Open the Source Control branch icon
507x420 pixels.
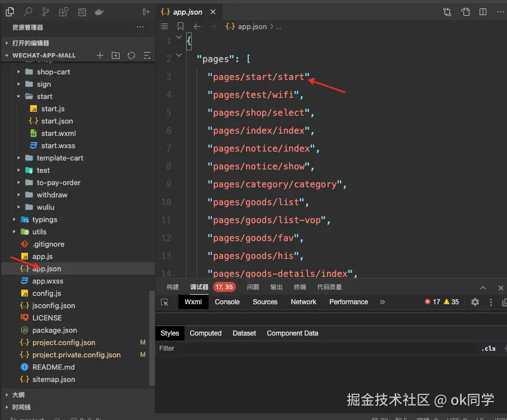tap(46, 12)
